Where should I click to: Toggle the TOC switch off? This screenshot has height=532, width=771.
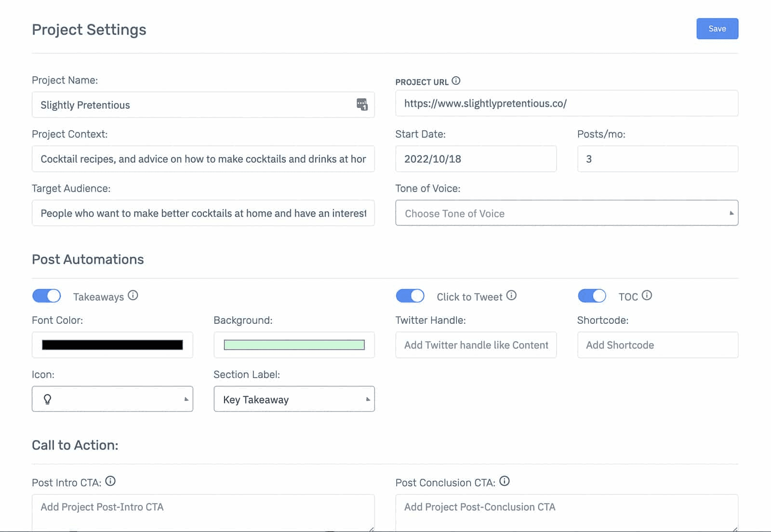pyautogui.click(x=592, y=295)
